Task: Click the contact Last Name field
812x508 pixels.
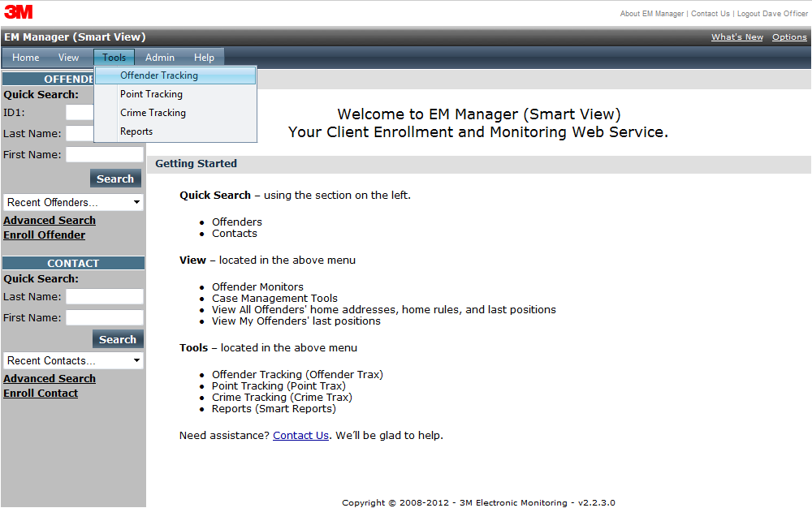Action: coord(104,297)
